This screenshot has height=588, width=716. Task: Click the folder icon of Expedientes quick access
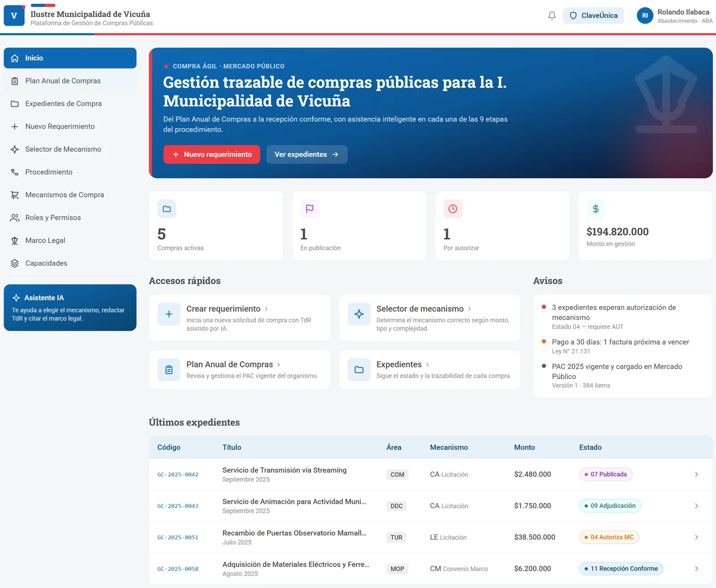click(359, 370)
